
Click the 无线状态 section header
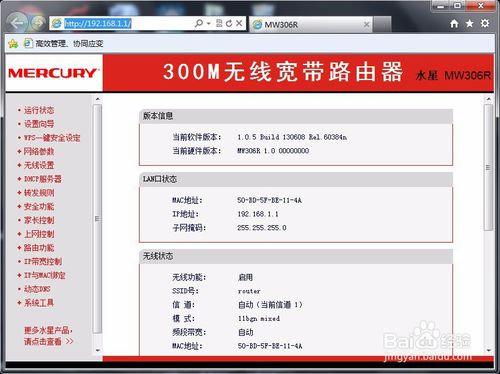click(296, 256)
